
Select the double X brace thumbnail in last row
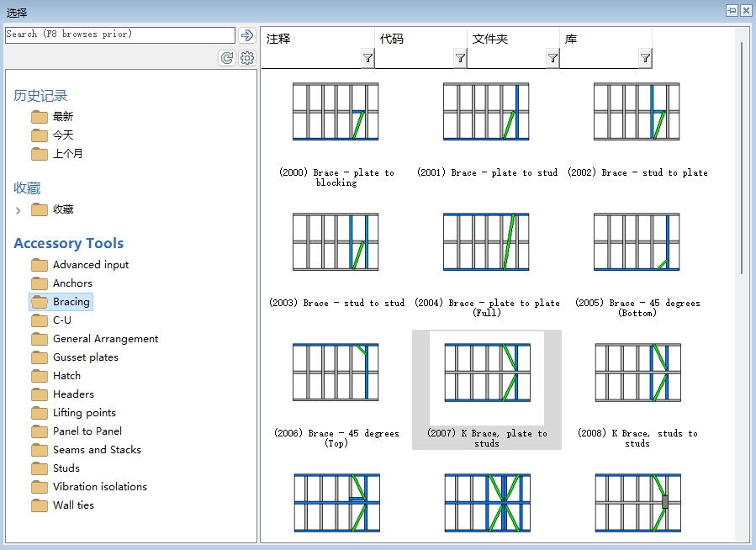[488, 503]
